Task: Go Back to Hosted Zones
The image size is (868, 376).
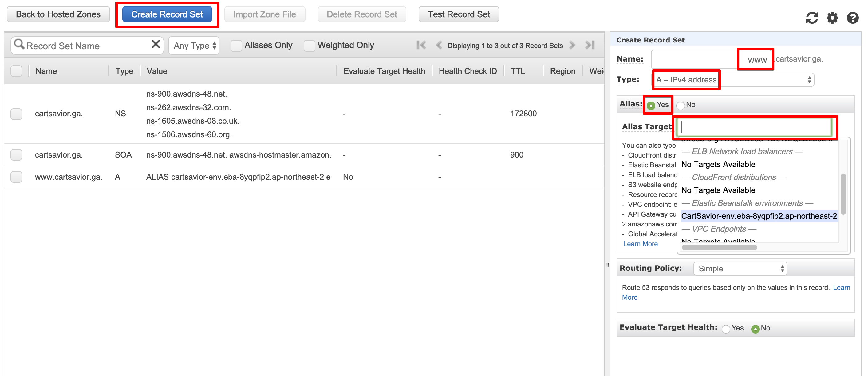Action: (x=58, y=14)
